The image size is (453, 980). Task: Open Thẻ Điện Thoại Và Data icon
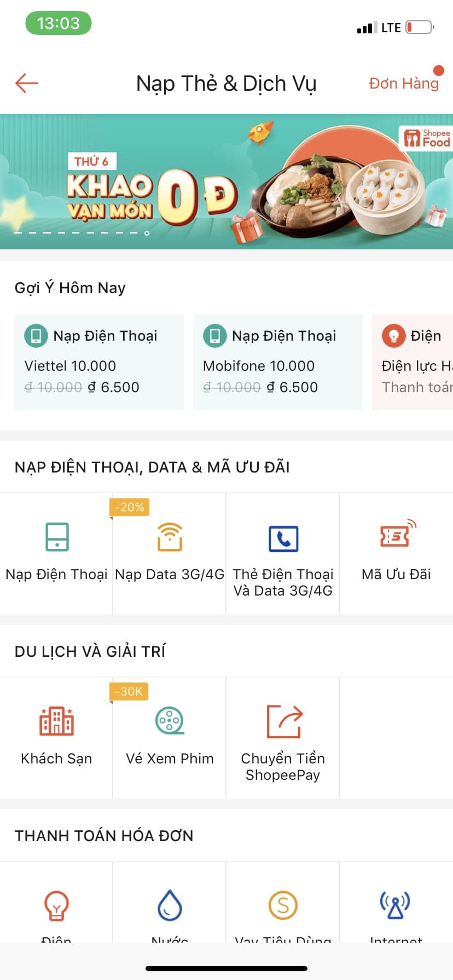(x=283, y=539)
